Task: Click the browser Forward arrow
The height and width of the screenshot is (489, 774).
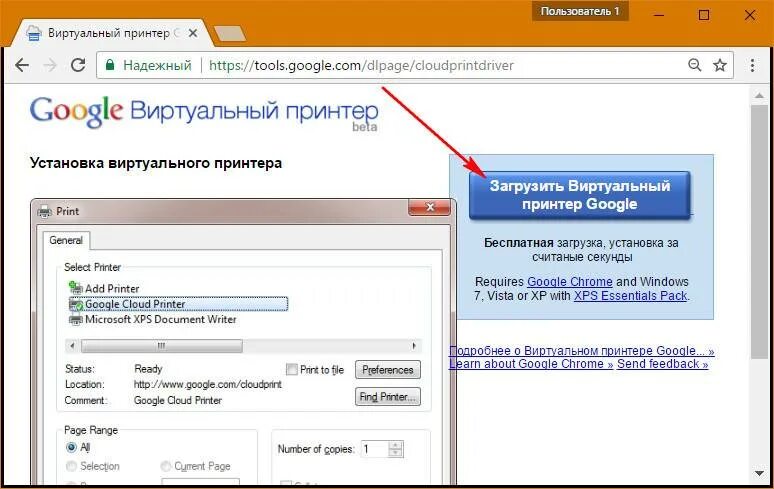Action: coord(50,65)
